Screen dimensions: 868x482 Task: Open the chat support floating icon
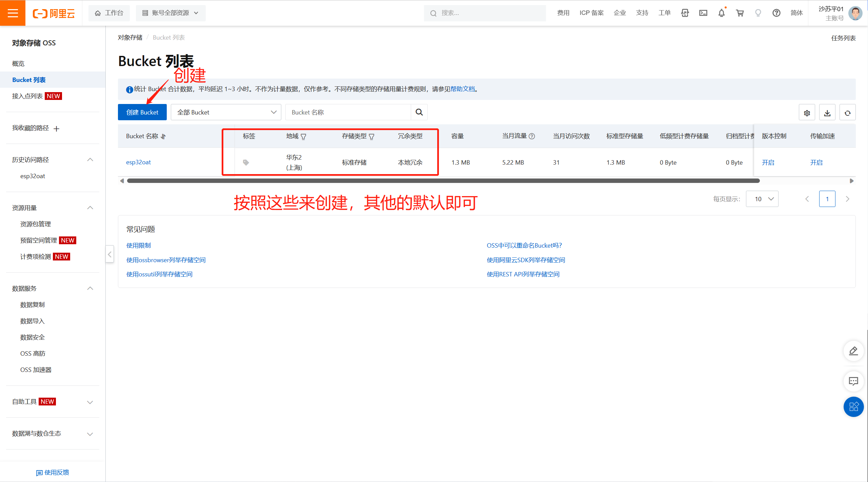[853, 381]
